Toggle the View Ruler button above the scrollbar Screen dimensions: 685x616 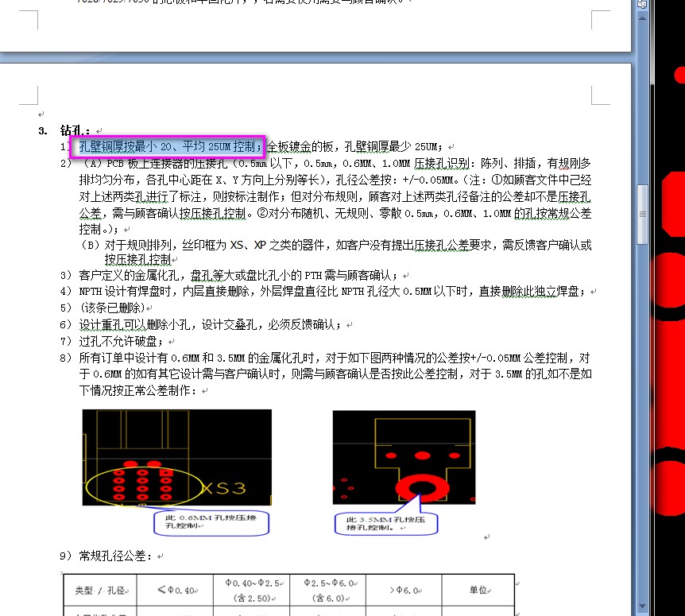point(642,4)
